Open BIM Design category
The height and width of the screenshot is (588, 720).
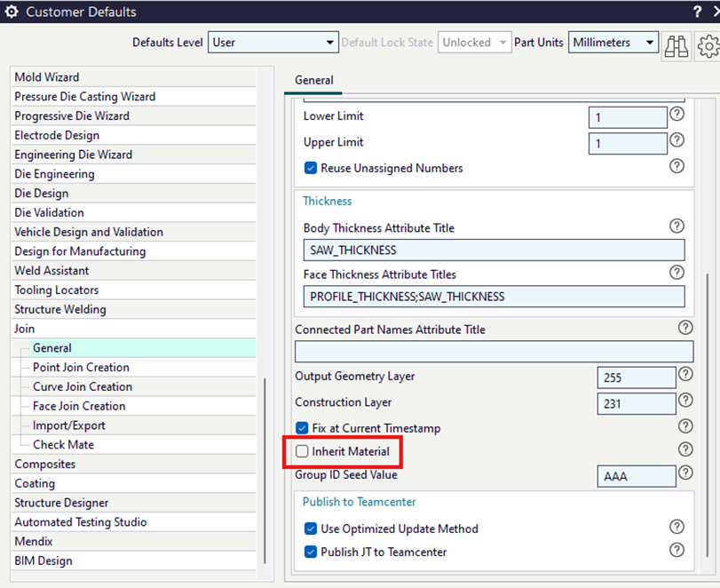134,560
